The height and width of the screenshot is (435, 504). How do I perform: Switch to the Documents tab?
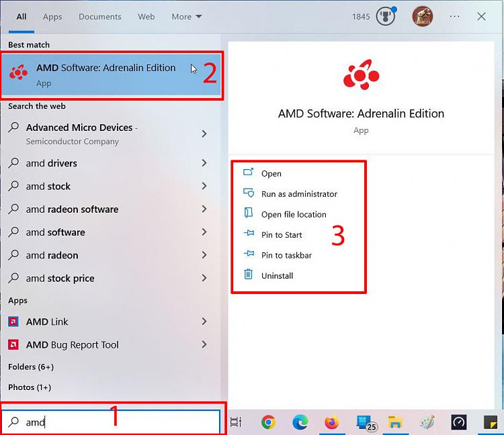click(x=100, y=17)
